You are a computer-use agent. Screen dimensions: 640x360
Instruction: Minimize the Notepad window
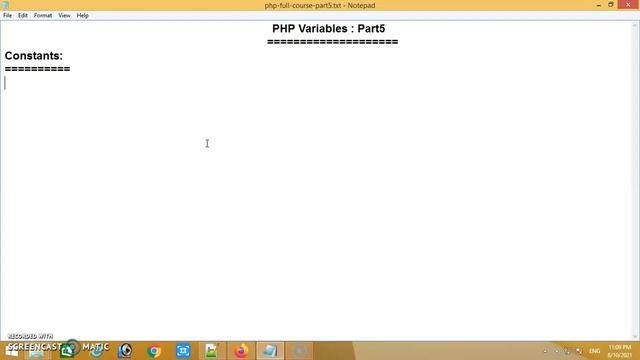pos(598,5)
